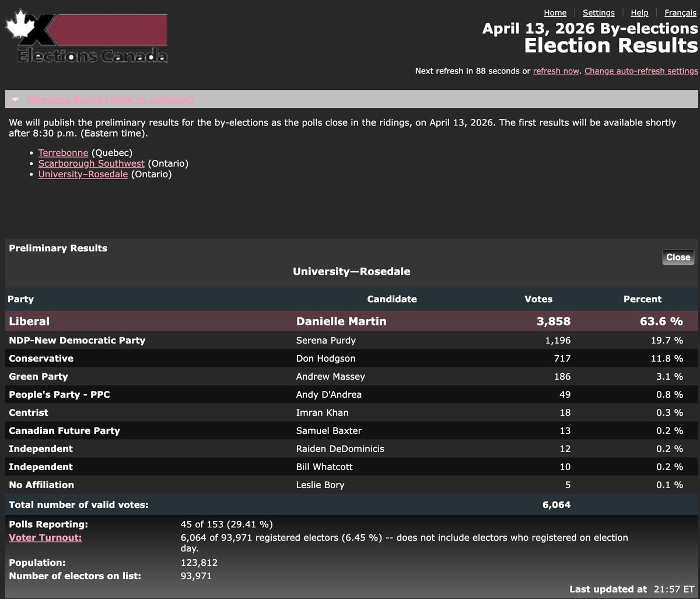
Task: Open the Message Board header link
Action: [110, 100]
